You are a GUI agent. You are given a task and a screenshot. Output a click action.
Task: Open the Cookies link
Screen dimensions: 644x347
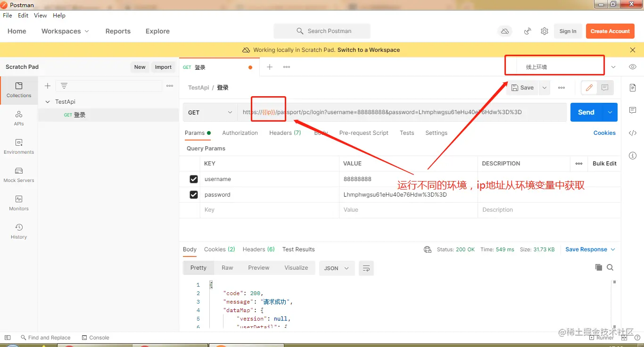(604, 133)
